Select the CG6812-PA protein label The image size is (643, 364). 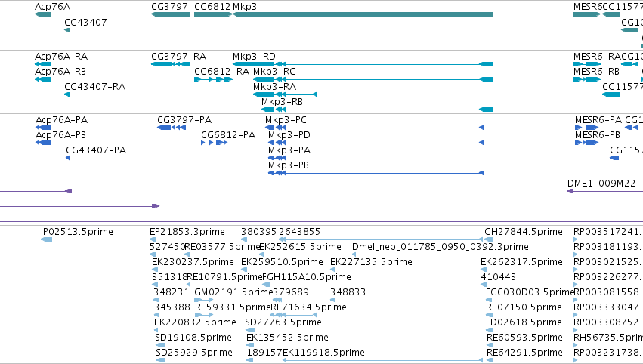pos(228,135)
